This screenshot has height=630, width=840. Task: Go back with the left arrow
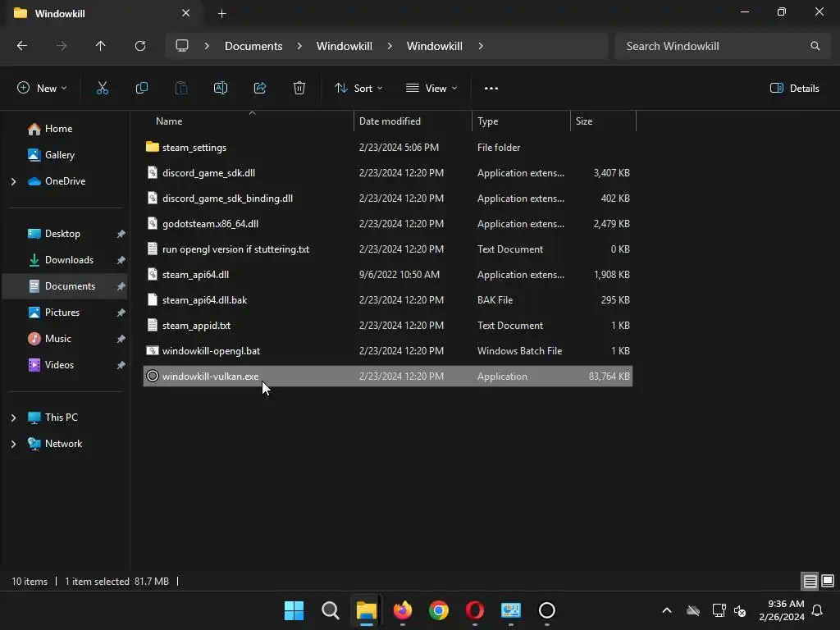[22, 46]
